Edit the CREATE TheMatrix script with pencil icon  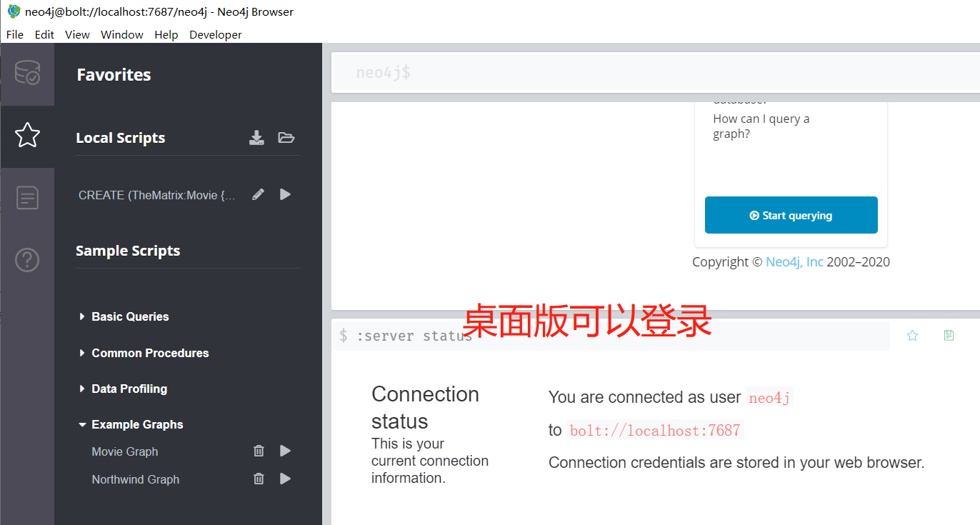click(x=259, y=194)
